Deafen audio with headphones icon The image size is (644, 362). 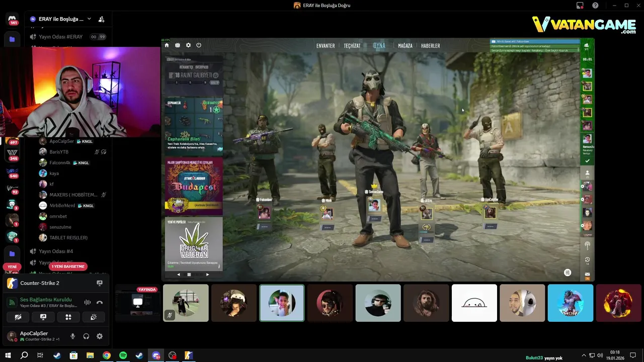(86, 336)
